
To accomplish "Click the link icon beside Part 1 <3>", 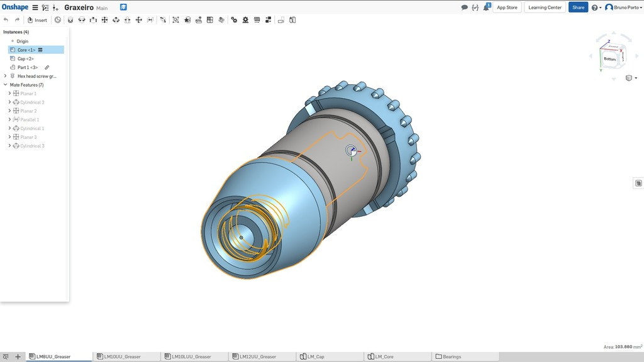I will [x=47, y=67].
